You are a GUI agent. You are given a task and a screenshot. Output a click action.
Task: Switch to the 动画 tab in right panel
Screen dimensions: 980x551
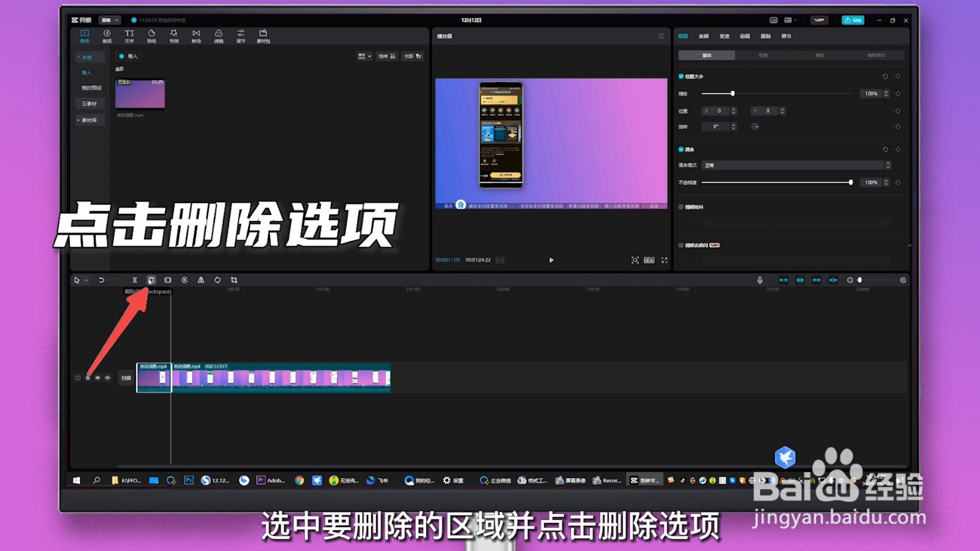(x=746, y=36)
